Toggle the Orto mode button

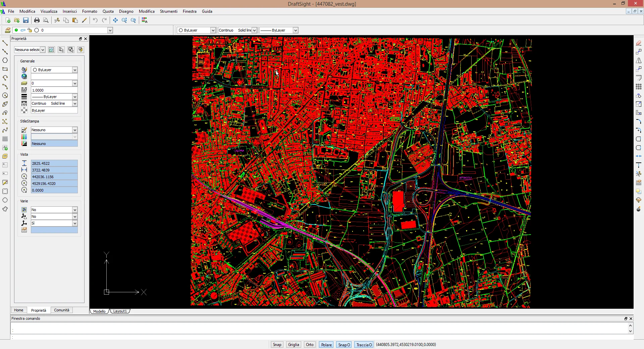(x=310, y=345)
